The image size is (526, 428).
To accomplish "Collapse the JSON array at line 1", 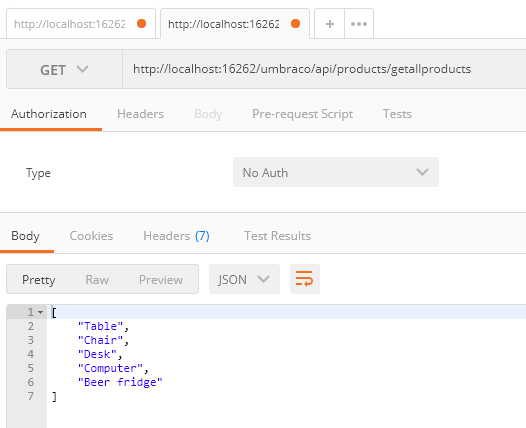I will 41,312.
